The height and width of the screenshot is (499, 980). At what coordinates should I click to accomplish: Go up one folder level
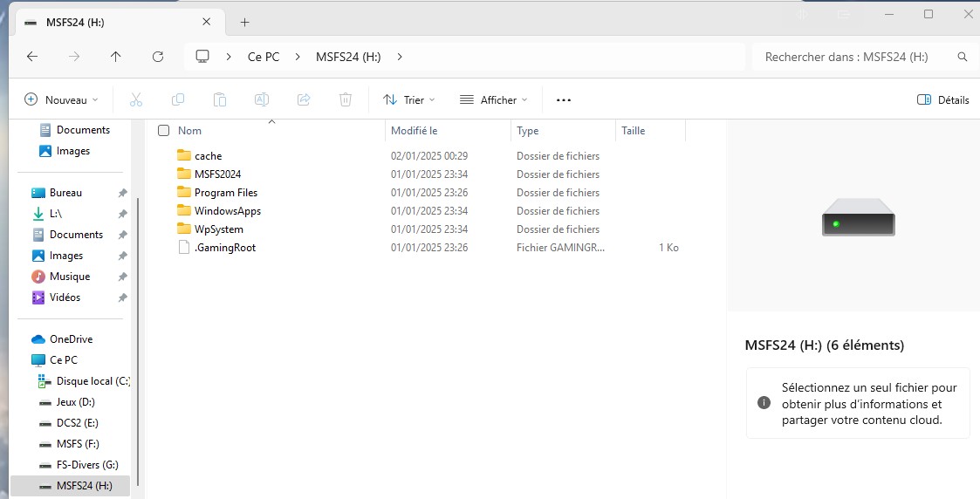(x=115, y=57)
